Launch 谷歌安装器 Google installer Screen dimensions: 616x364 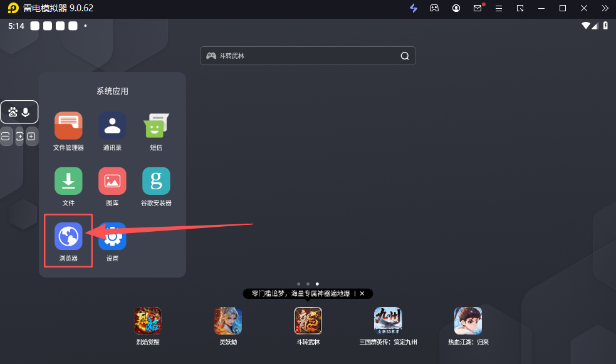tap(156, 181)
